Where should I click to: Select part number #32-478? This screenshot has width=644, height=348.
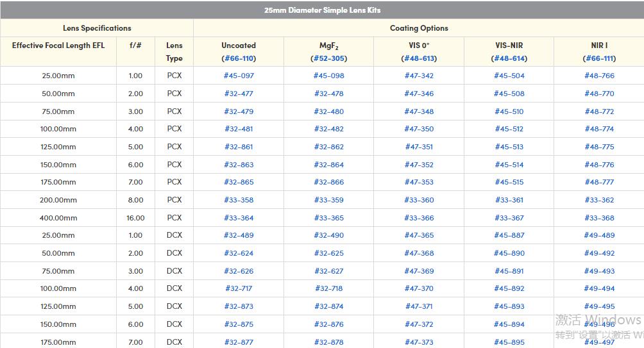[x=328, y=94]
